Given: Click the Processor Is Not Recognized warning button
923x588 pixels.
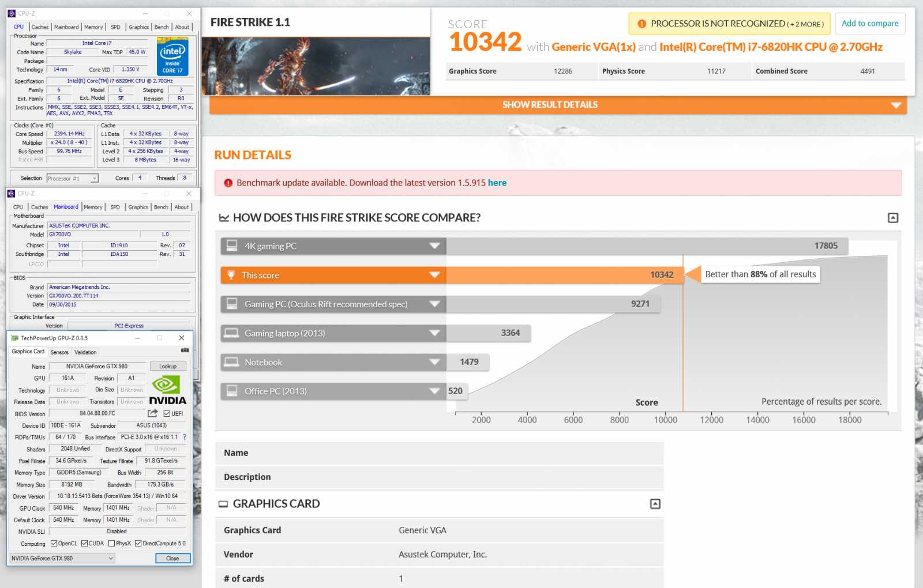Looking at the screenshot, I should click(729, 24).
